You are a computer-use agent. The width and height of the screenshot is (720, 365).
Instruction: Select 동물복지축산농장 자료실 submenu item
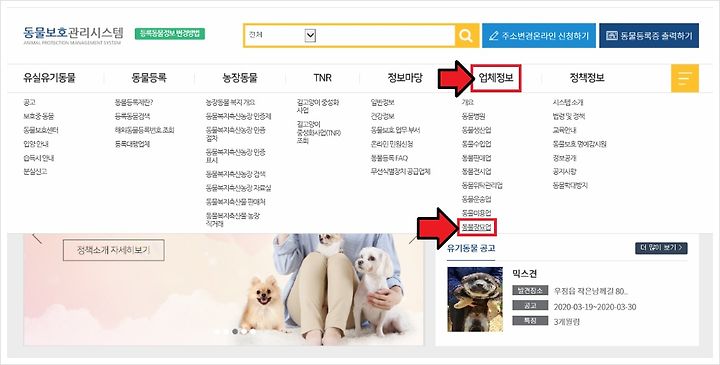(238, 188)
